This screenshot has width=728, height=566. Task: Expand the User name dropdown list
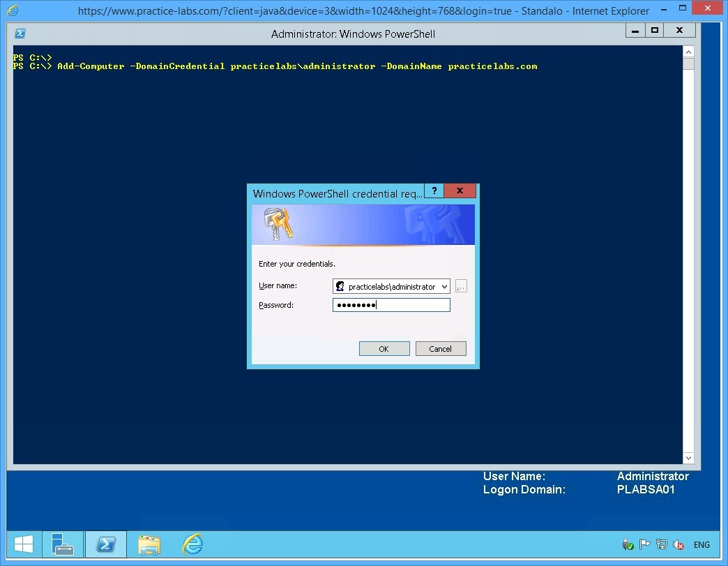(444, 287)
